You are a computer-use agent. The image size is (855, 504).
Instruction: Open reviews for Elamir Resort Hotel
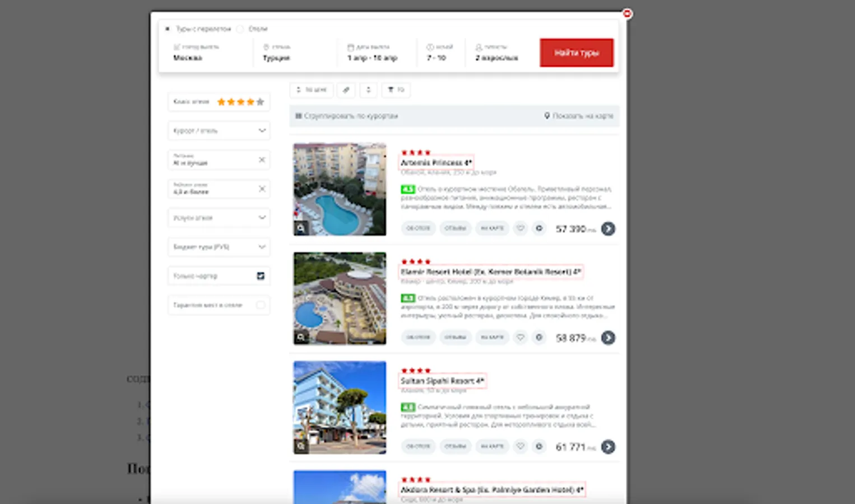(x=455, y=338)
